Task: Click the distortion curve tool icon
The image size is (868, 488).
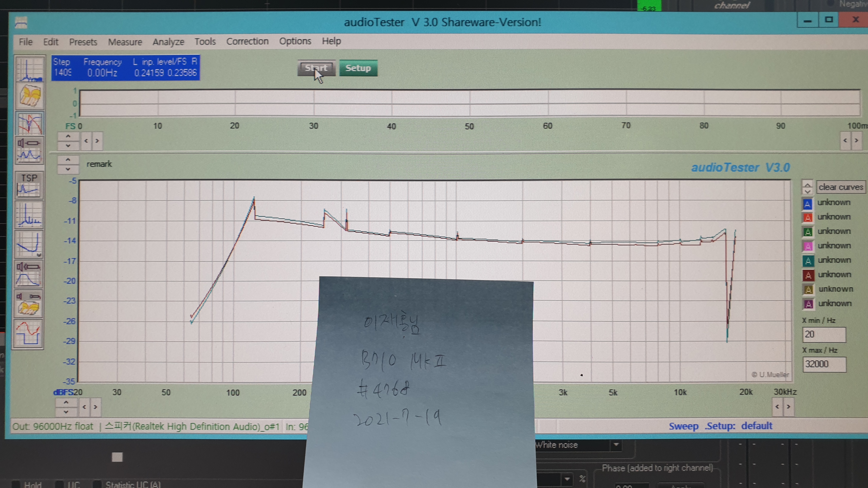Action: (x=29, y=244)
